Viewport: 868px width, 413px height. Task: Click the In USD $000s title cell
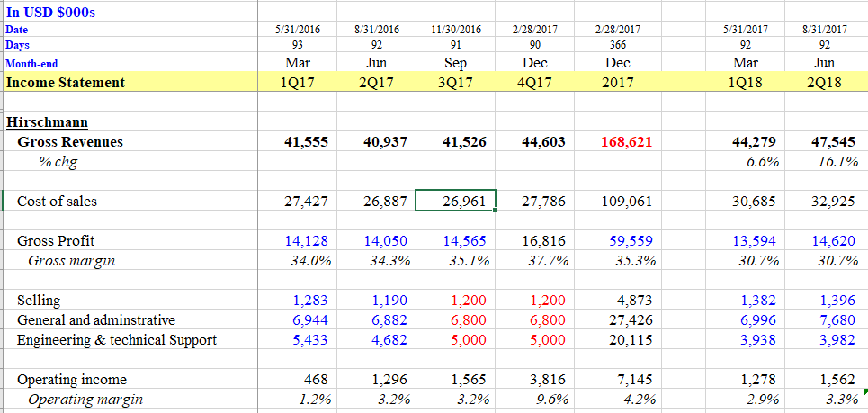tap(50, 13)
